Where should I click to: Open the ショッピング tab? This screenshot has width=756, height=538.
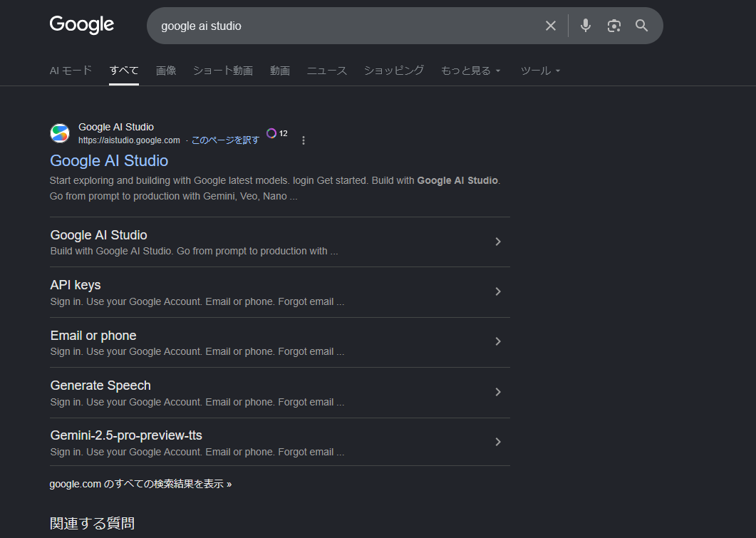point(394,71)
